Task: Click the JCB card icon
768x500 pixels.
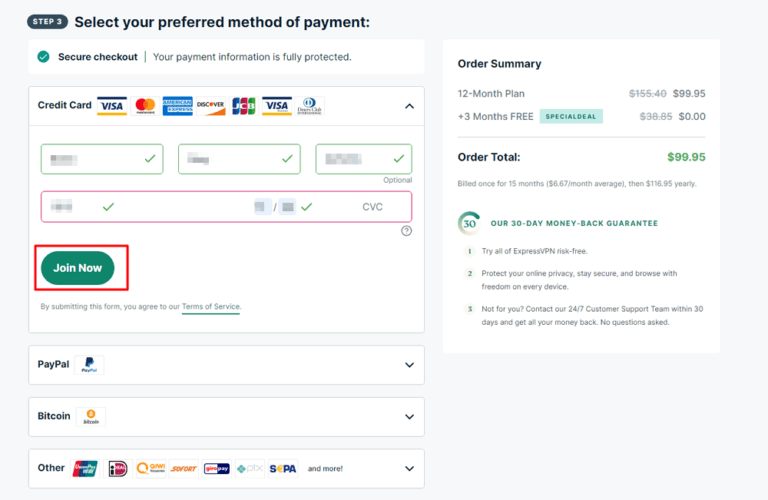Action: (243, 106)
